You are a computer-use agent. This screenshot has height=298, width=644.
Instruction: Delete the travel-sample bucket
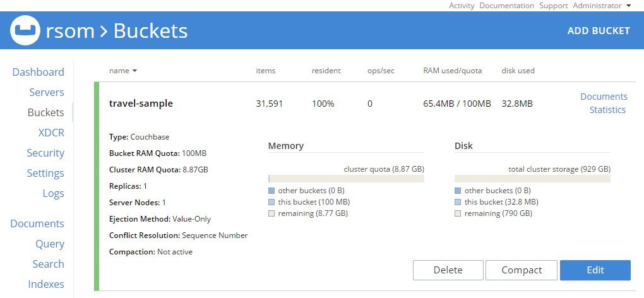tap(448, 270)
